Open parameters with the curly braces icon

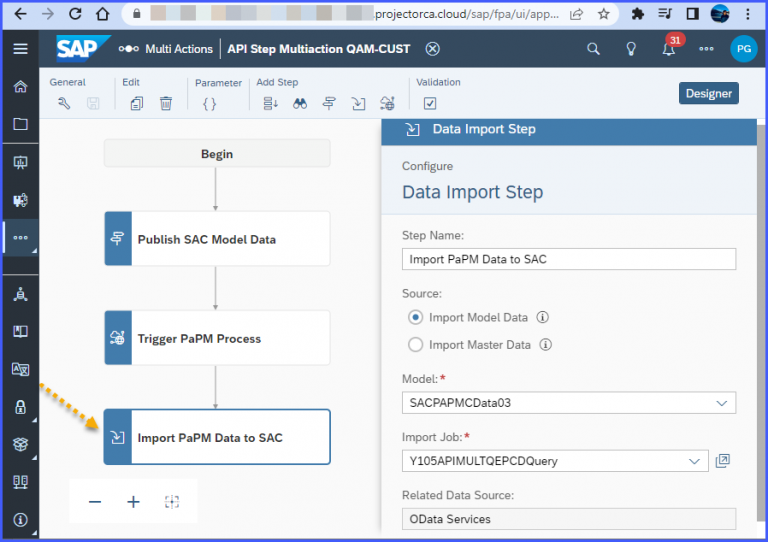[x=209, y=103]
